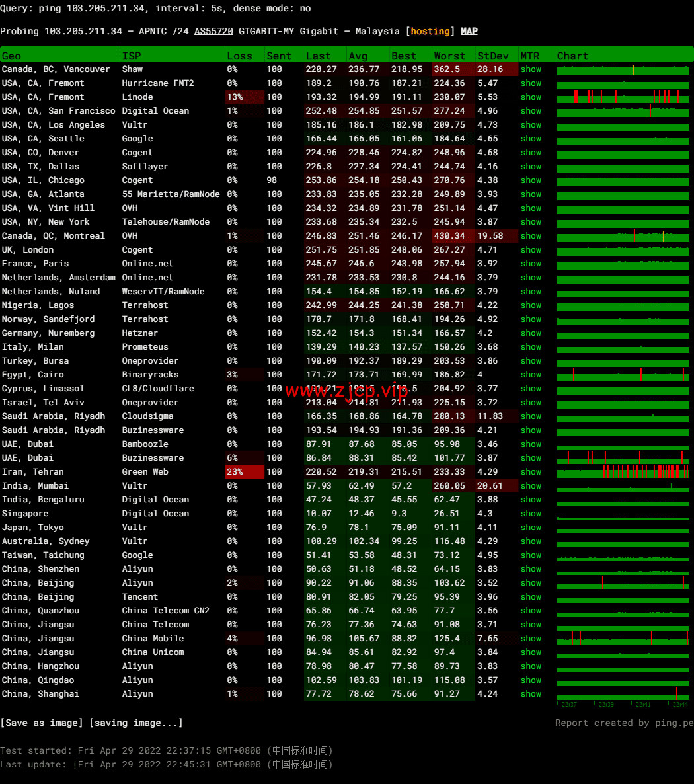
Task: Click the UAE Dubai Buzinessware chart
Action: (623, 457)
